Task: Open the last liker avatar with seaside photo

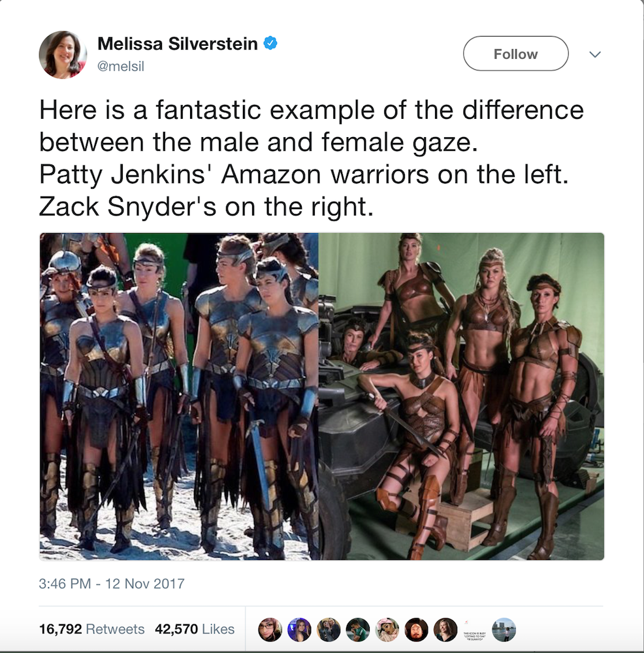Action: click(504, 629)
